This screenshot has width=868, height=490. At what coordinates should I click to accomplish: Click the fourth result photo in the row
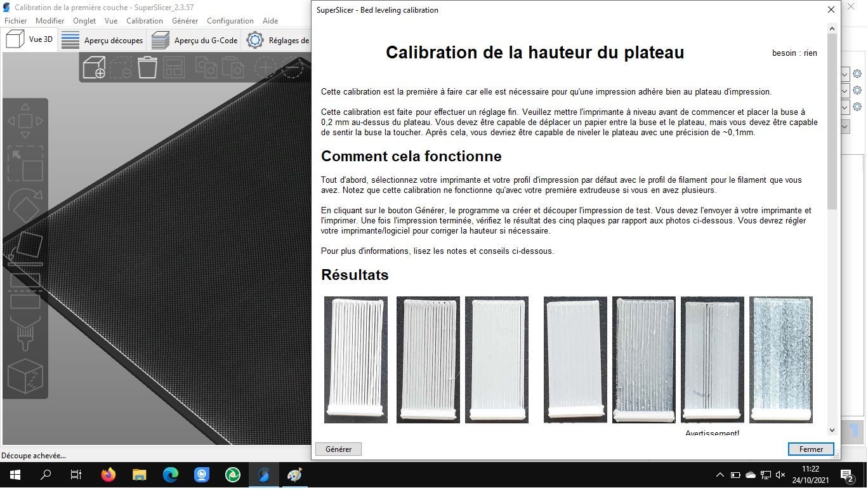[575, 360]
